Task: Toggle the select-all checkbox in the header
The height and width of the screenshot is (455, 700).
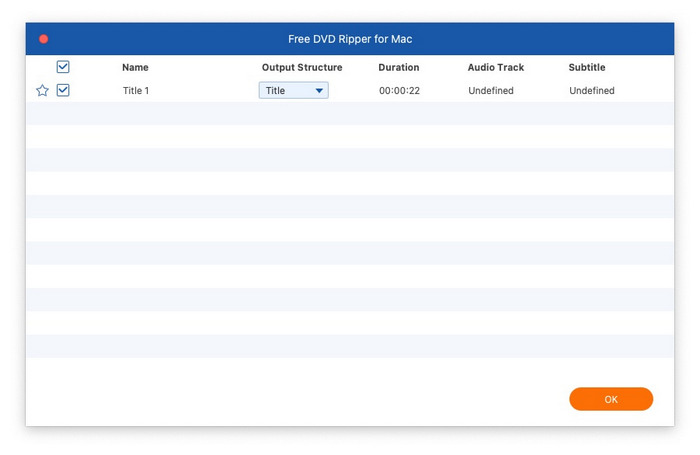Action: [x=63, y=67]
